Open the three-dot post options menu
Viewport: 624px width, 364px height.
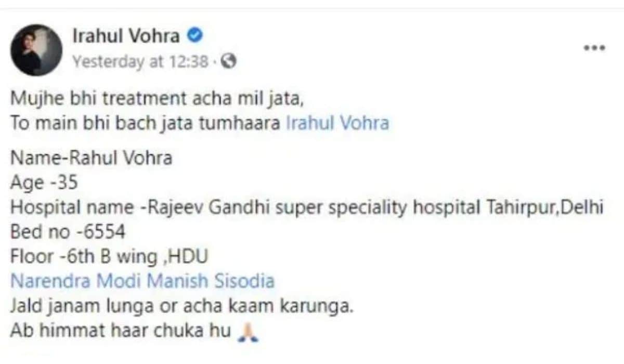[594, 48]
